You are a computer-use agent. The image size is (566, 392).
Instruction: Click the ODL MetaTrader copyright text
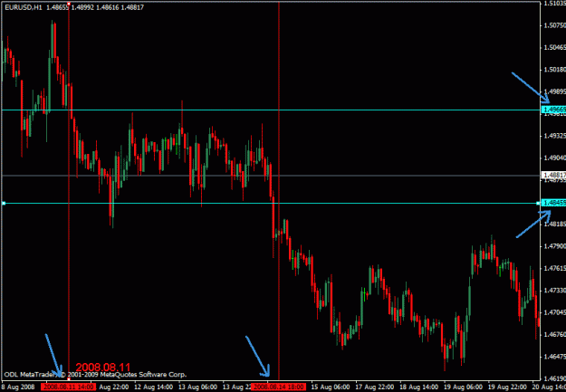click(95, 375)
